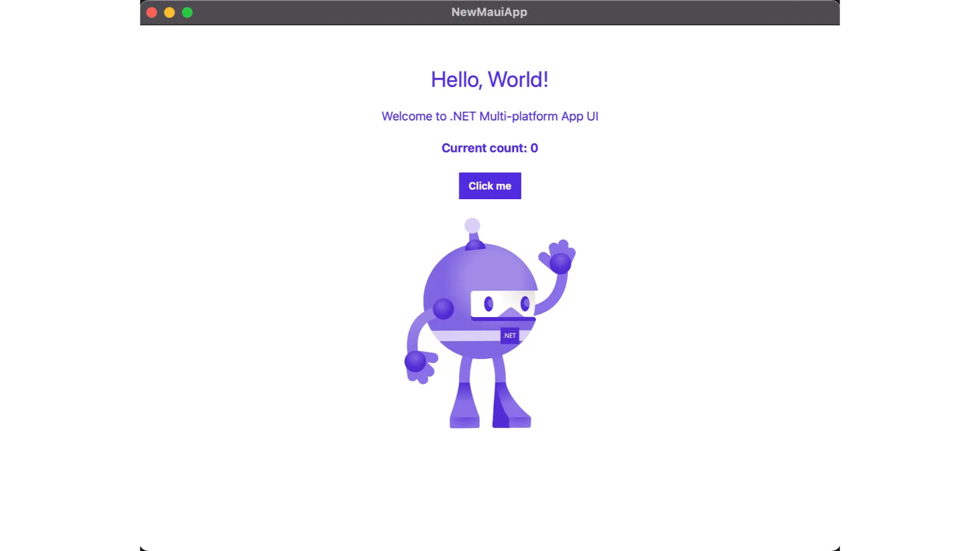Image resolution: width=980 pixels, height=551 pixels.
Task: Click the robot's antenna ball
Action: click(472, 226)
